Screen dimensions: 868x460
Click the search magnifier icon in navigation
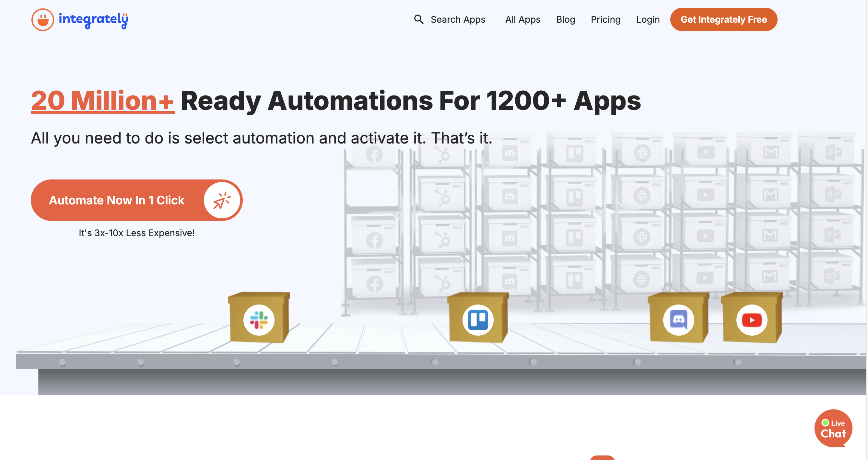[x=418, y=19]
